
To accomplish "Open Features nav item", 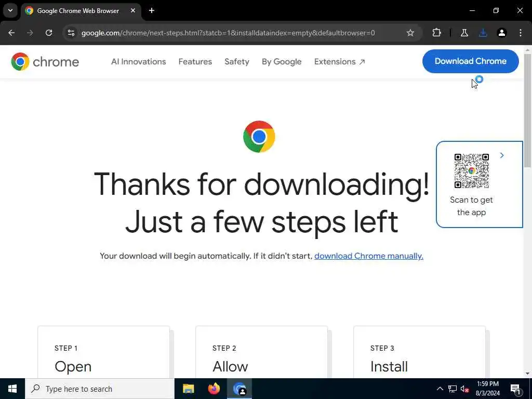I will [x=195, y=62].
